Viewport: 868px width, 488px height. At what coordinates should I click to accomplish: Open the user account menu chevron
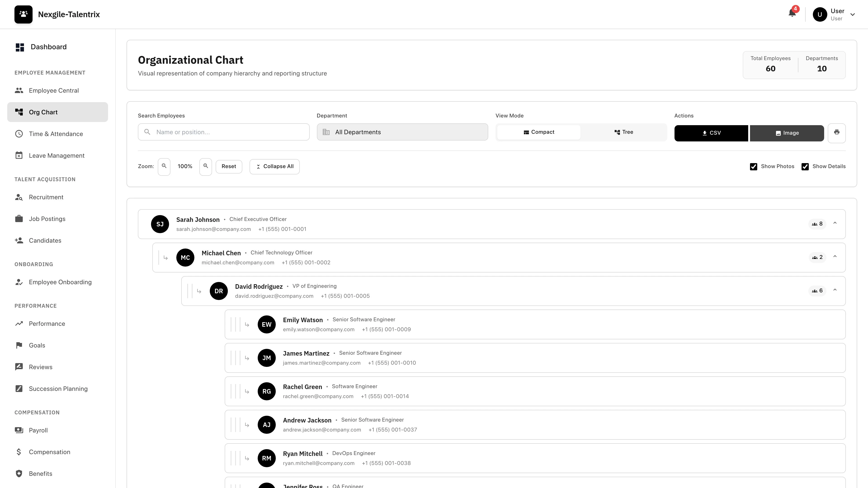(x=852, y=14)
